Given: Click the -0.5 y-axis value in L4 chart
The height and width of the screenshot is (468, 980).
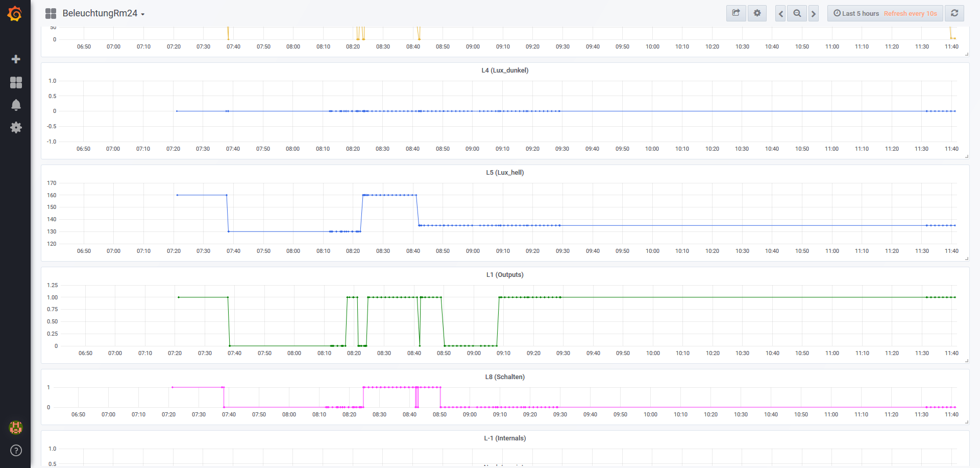Looking at the screenshot, I should (52, 126).
